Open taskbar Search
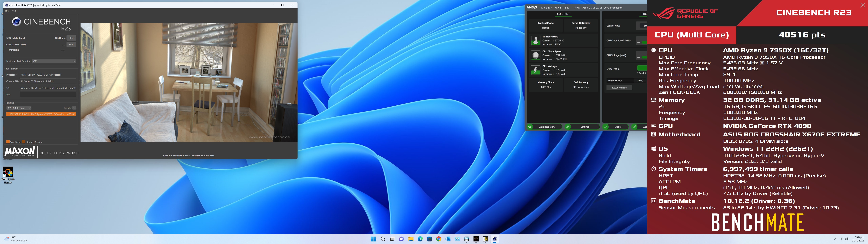This screenshot has width=868, height=244. pyautogui.click(x=383, y=239)
